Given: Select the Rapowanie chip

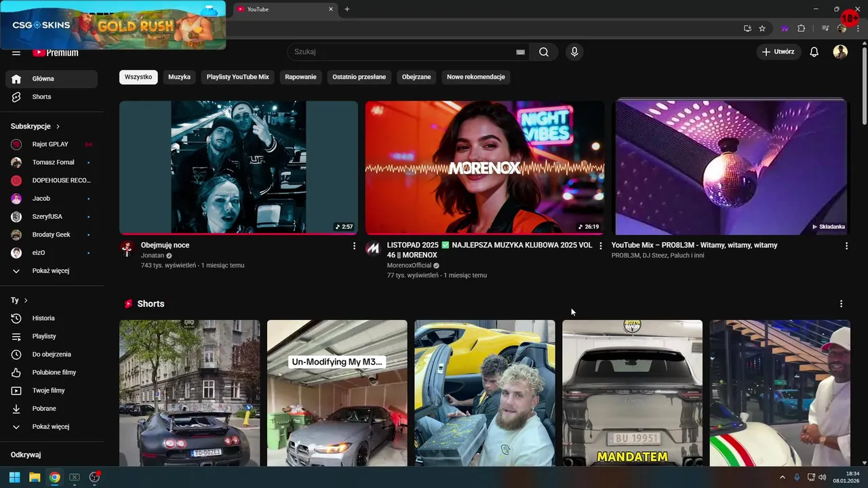Looking at the screenshot, I should (301, 77).
